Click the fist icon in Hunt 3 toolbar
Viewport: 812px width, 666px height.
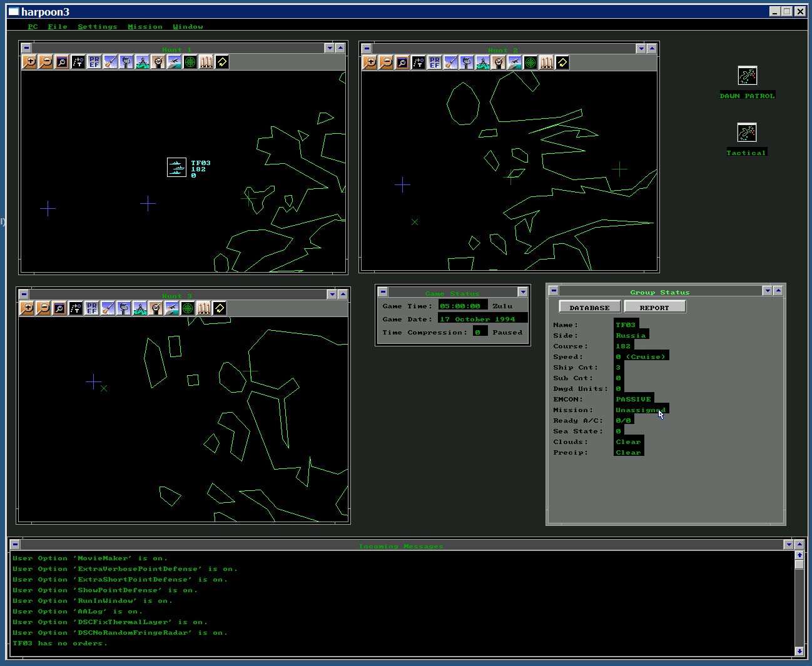(123, 308)
